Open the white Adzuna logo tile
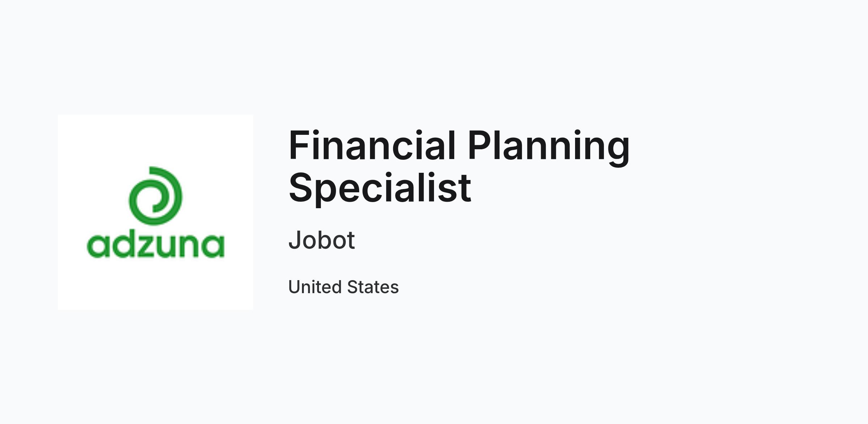Image resolution: width=868 pixels, height=424 pixels. click(x=156, y=212)
